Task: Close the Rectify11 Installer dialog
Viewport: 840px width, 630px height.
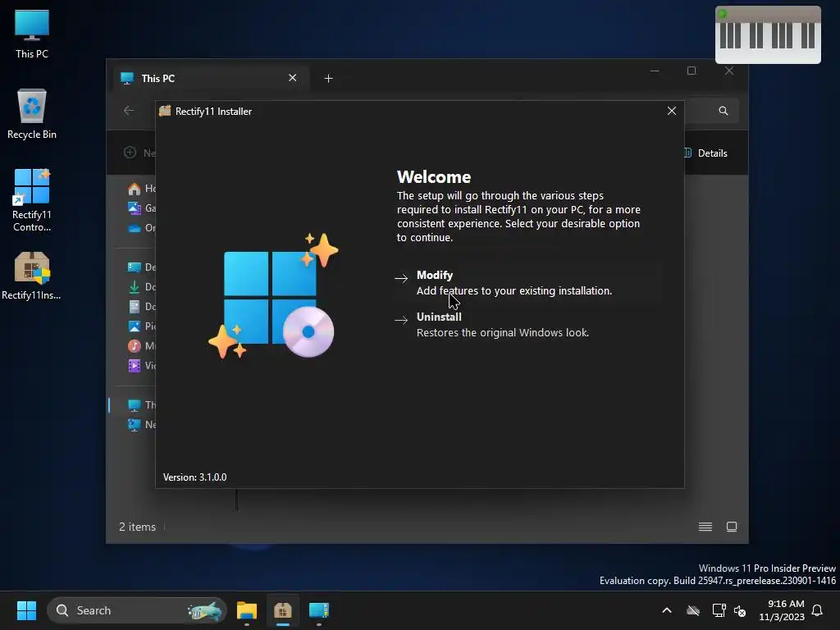Action: [x=671, y=111]
